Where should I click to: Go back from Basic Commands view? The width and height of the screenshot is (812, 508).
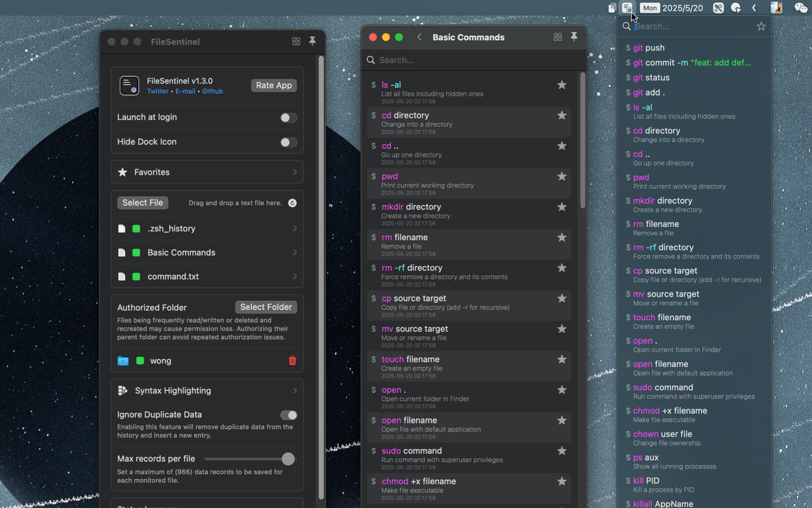click(420, 37)
